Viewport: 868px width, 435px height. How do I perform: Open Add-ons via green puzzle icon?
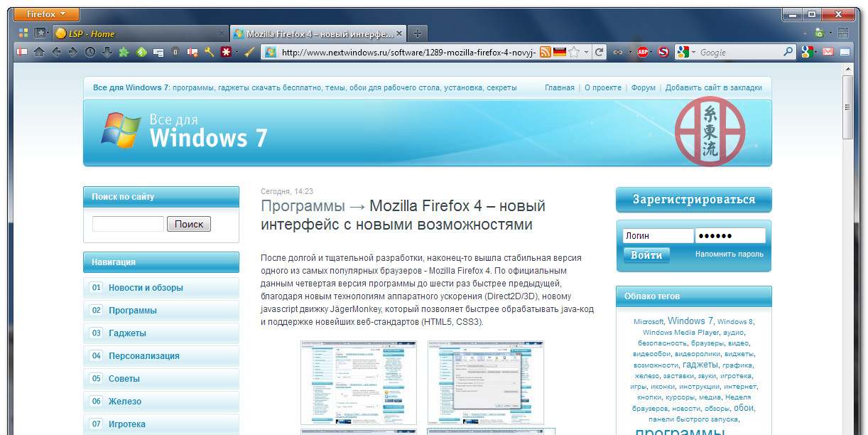pyautogui.click(x=124, y=52)
